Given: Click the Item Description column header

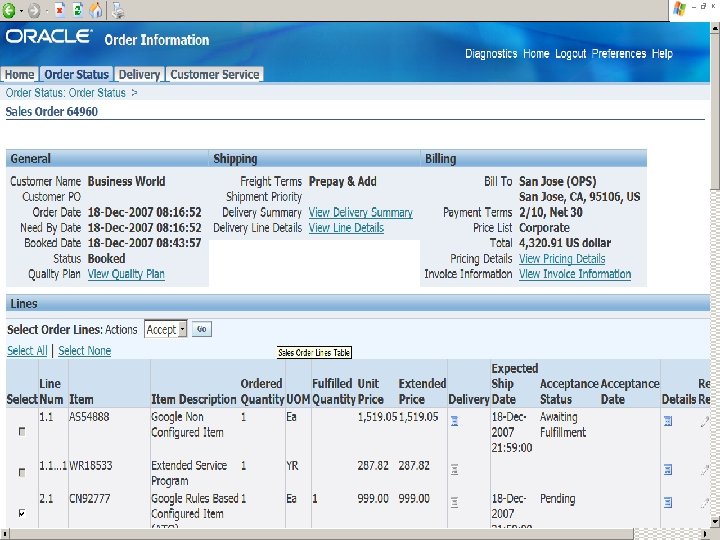Looking at the screenshot, I should (194, 399).
